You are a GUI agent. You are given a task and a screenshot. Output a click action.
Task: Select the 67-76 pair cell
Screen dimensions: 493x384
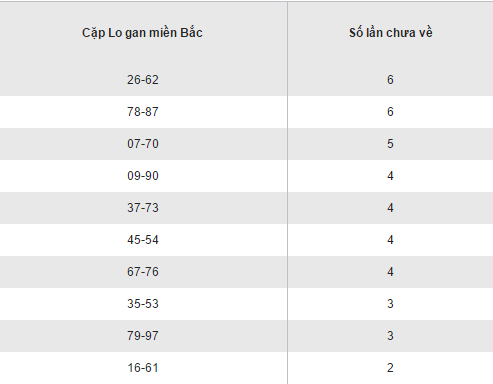coord(143,272)
